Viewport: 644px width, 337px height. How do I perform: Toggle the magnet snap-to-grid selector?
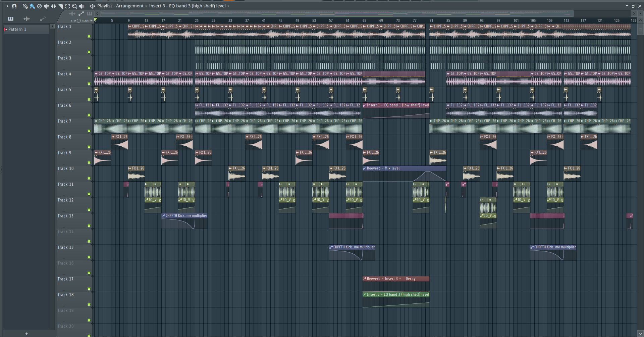coord(14,6)
